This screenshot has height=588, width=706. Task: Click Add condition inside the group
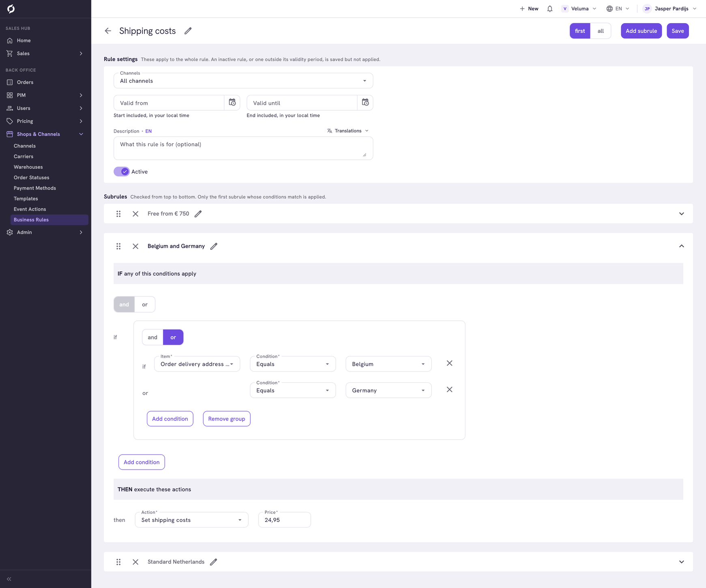pos(170,419)
